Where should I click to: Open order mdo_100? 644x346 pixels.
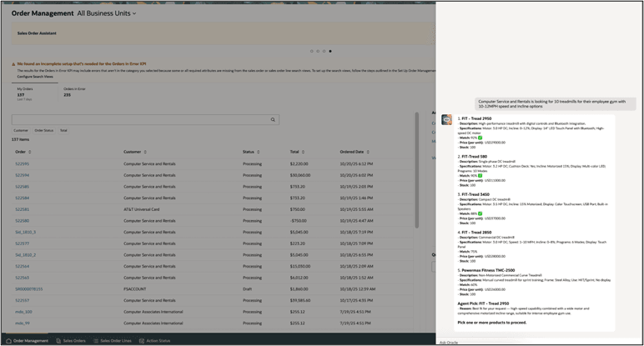click(23, 312)
